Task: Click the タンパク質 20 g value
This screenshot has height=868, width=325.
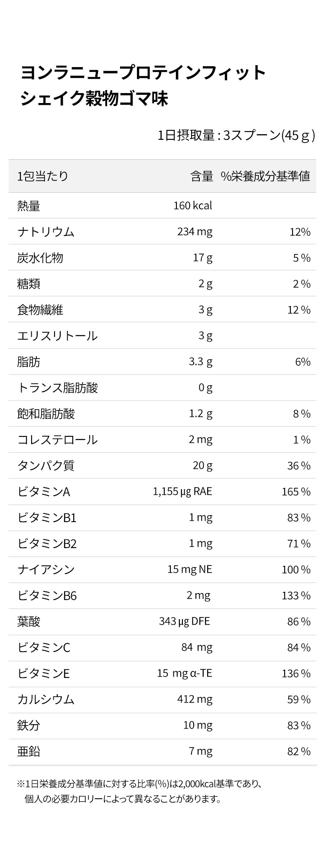Action: 203,465
